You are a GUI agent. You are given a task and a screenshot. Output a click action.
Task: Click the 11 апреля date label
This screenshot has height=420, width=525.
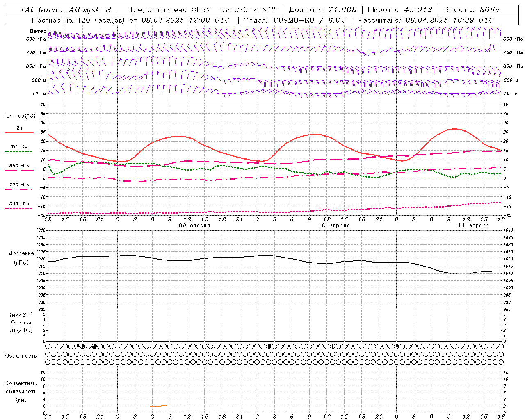pos(473,226)
